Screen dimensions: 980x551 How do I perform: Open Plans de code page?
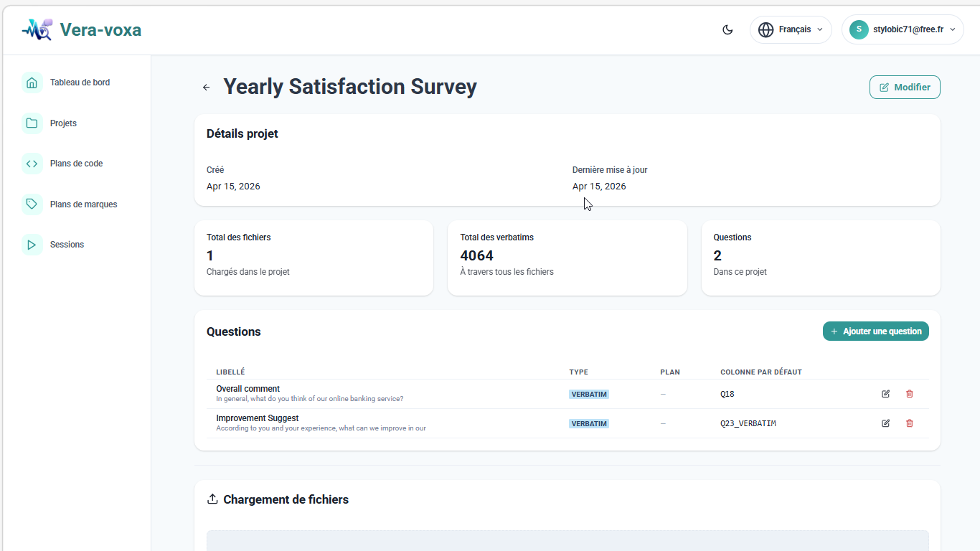[77, 164]
